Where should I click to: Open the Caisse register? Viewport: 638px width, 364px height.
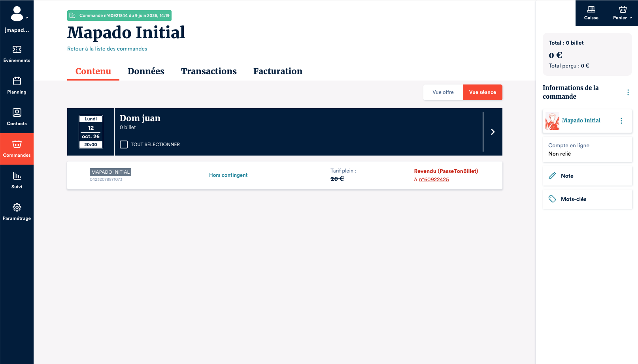point(591,13)
